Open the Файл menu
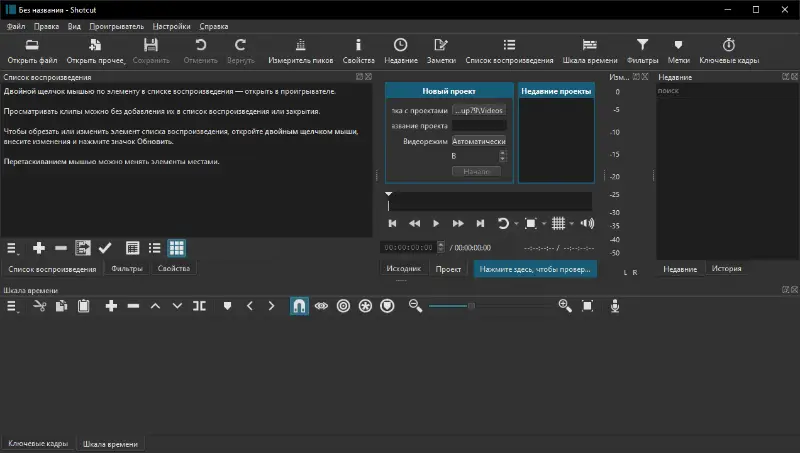The width and height of the screenshot is (800, 453). pos(16,27)
